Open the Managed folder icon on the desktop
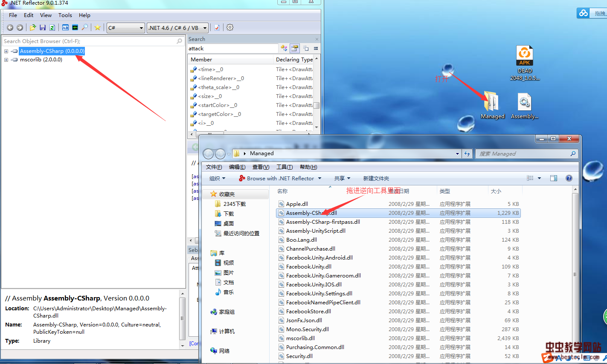 point(492,106)
